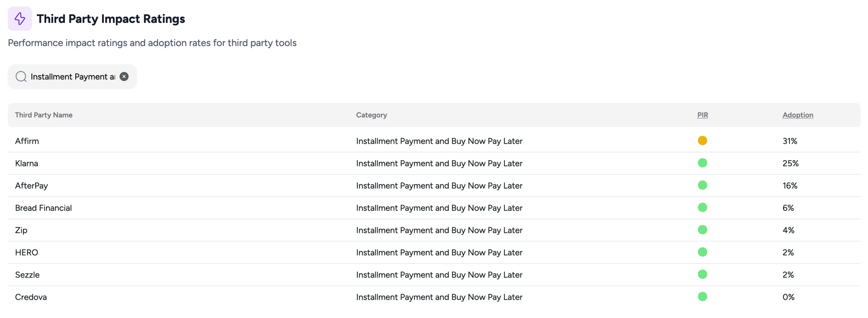The height and width of the screenshot is (318, 868).
Task: Select the Credova name cell
Action: pos(31,297)
